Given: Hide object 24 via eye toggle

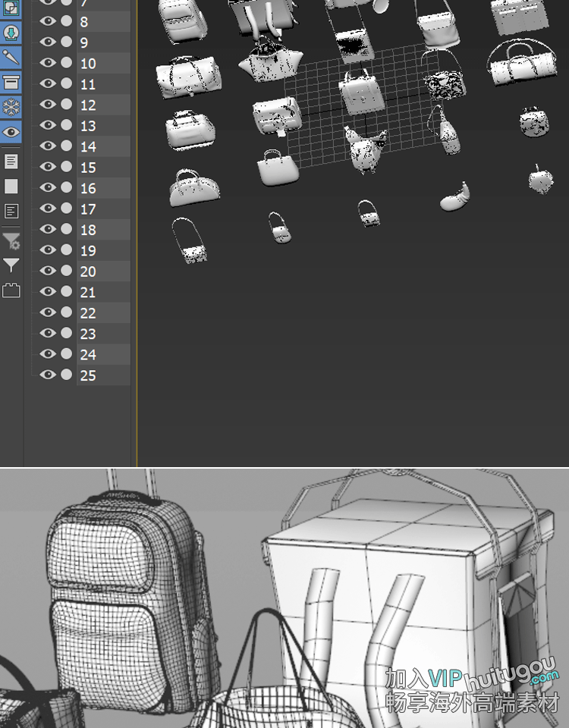Looking at the screenshot, I should click(47, 354).
